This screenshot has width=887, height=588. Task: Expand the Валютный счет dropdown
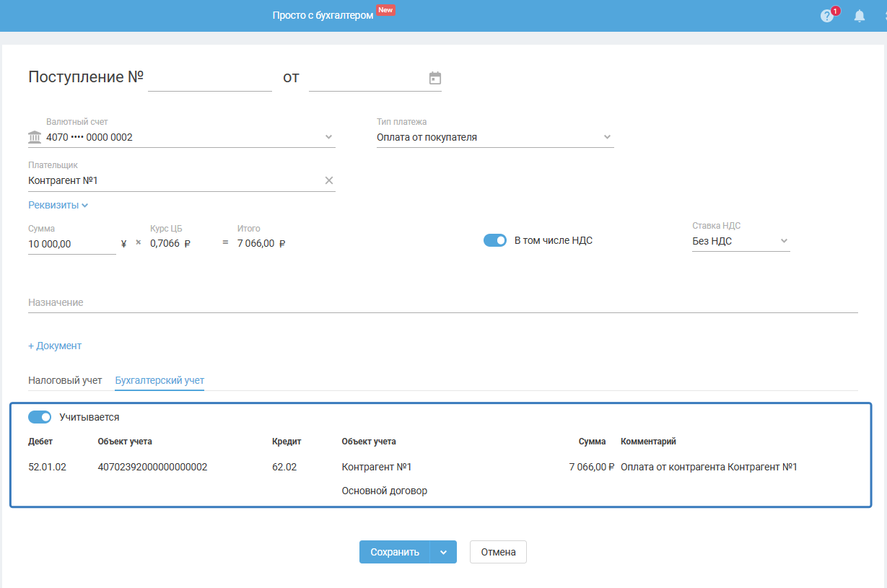point(328,137)
